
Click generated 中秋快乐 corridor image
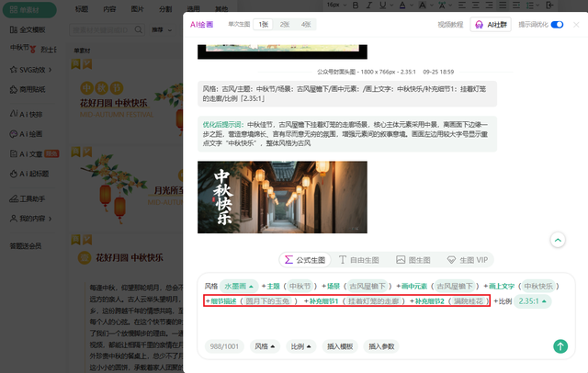[x=282, y=198]
